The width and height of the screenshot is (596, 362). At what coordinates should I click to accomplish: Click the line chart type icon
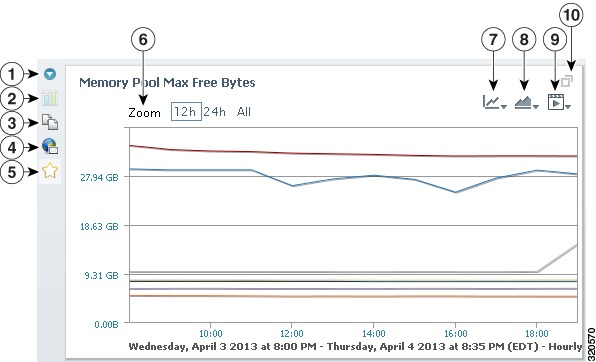pyautogui.click(x=491, y=102)
